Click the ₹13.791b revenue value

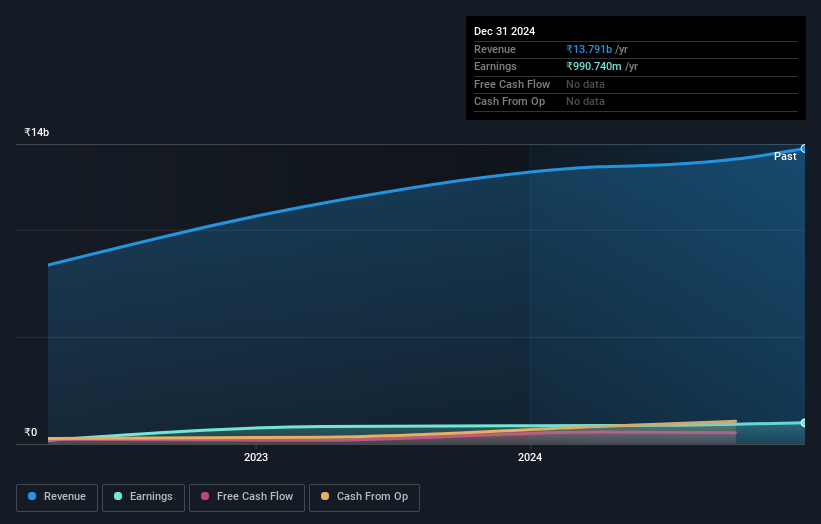(589, 49)
